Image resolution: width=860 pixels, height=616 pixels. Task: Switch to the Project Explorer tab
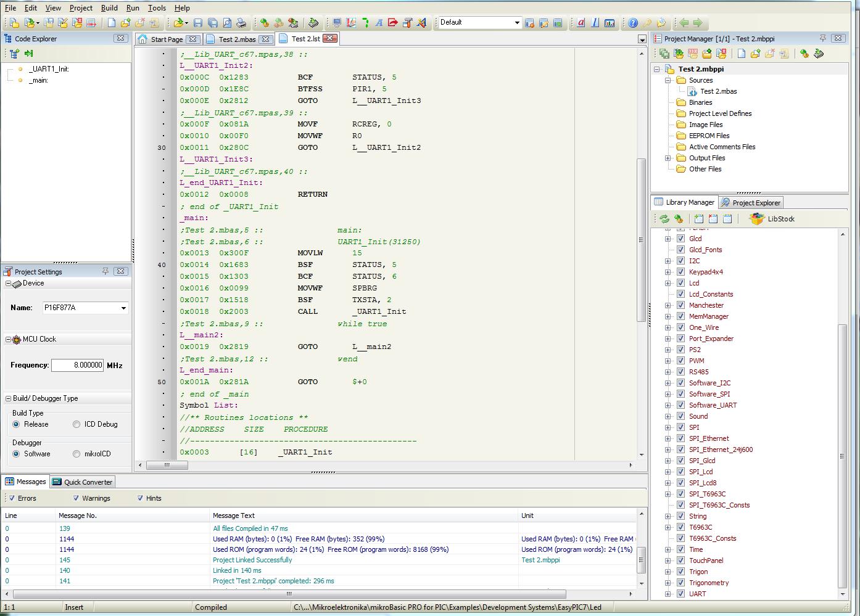[x=751, y=202]
